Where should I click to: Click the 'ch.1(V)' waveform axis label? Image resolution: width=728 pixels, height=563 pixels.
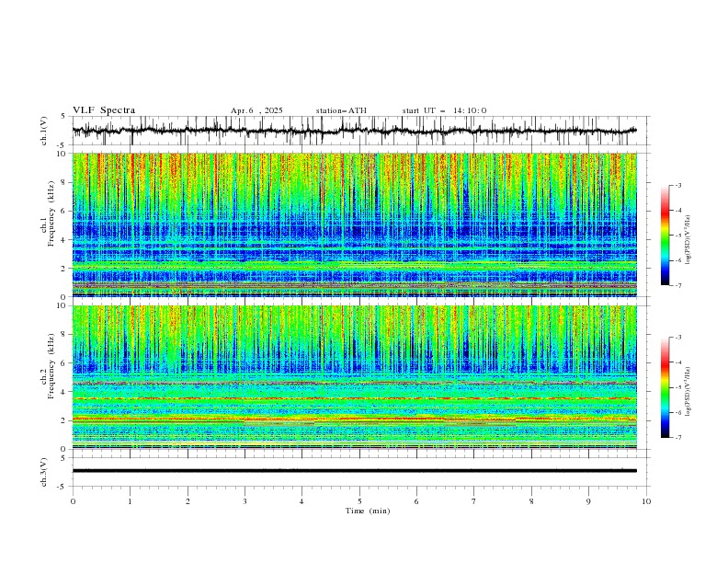pos(44,131)
